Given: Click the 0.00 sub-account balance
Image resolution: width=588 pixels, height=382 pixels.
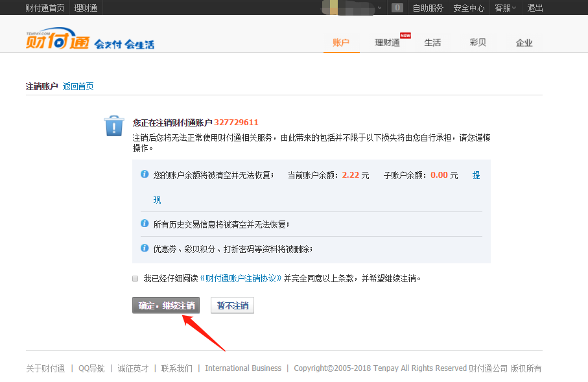Looking at the screenshot, I should (x=439, y=175).
